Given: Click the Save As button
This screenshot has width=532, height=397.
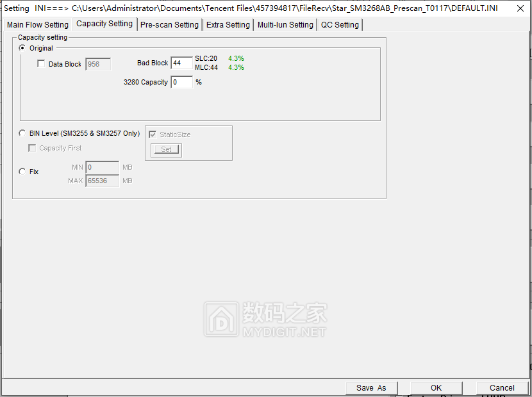Looking at the screenshot, I should (370, 387).
